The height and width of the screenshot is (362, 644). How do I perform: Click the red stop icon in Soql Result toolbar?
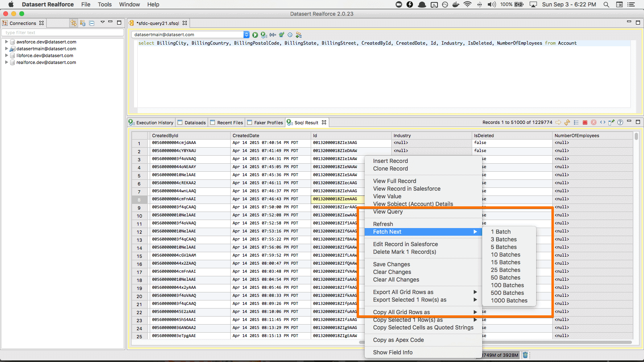point(585,123)
